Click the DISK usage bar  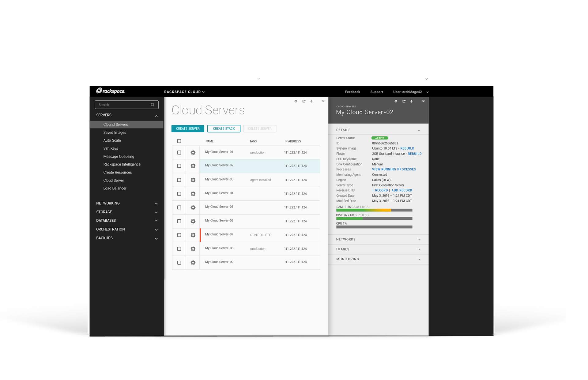pyautogui.click(x=374, y=218)
